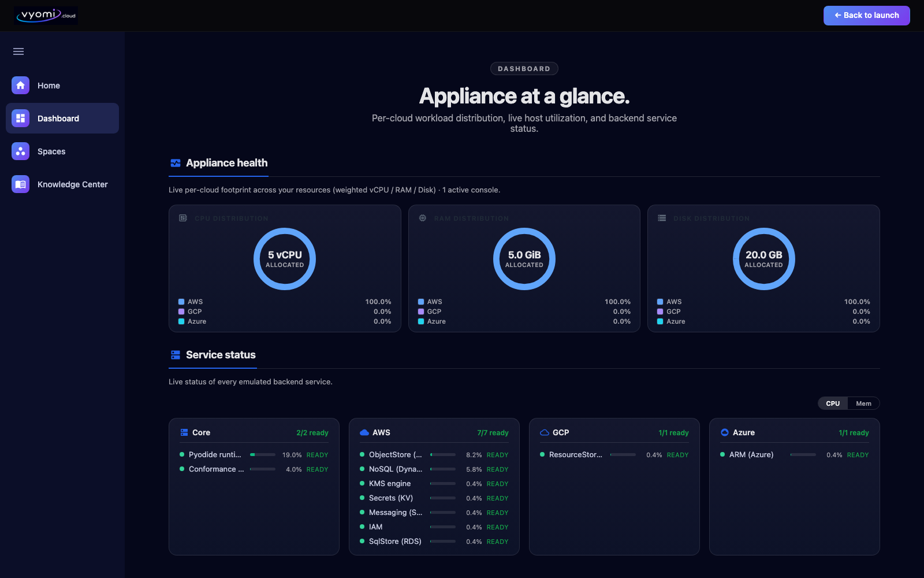
Task: Click the 8.2% ObjectStore CPU value
Action: [474, 455]
